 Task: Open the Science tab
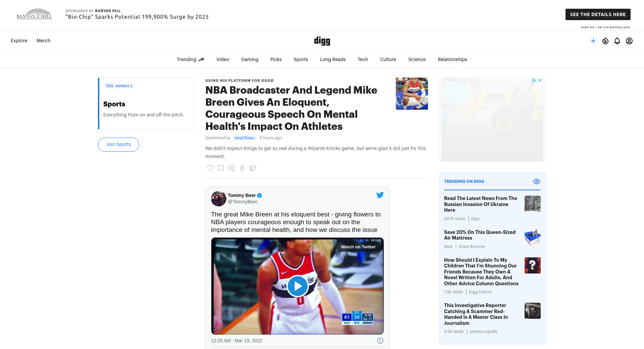point(417,59)
